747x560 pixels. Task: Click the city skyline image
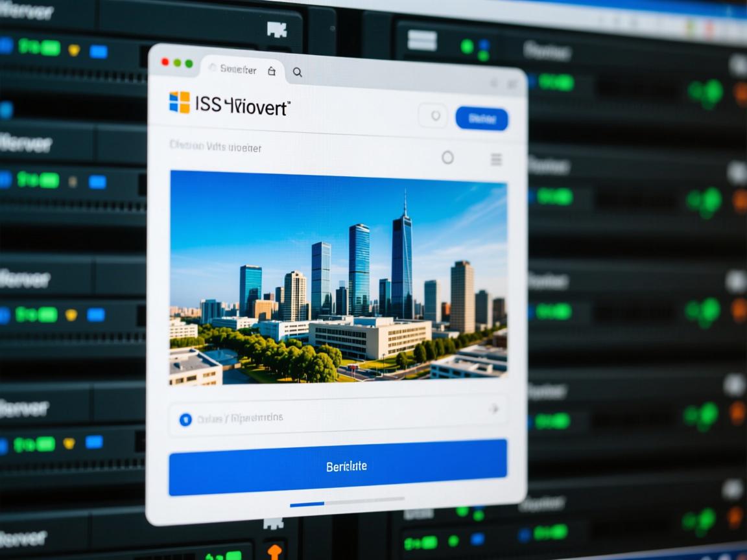(338, 277)
